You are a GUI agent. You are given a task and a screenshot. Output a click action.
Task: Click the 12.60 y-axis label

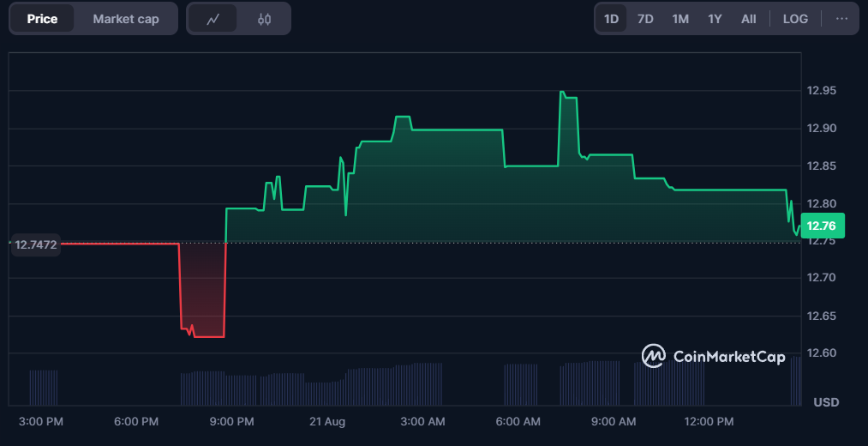[x=821, y=353]
